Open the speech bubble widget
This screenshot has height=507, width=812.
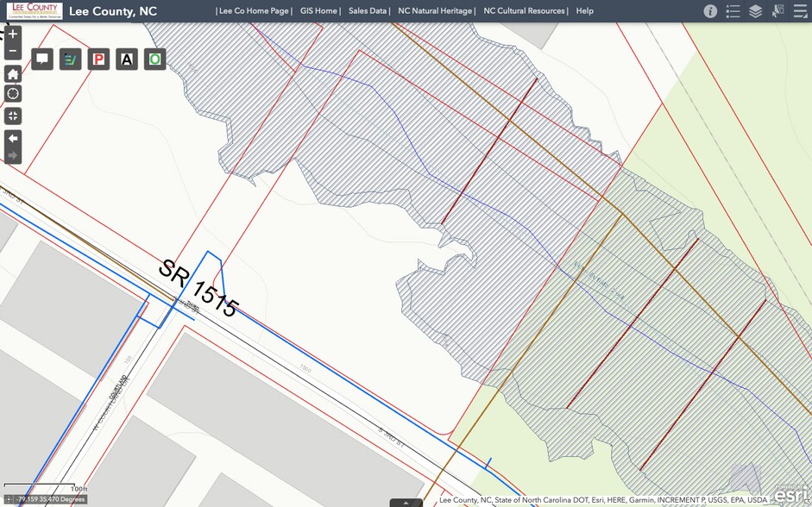(x=42, y=59)
